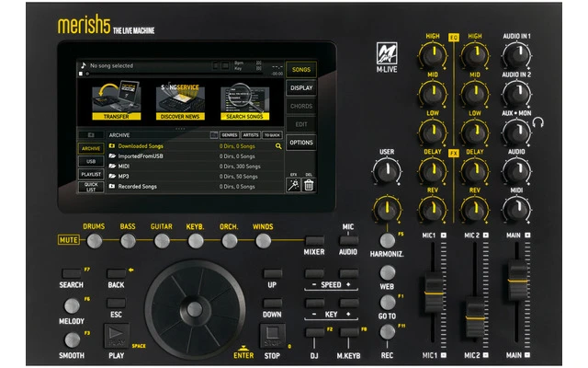Raise KEY with the plus button
The image size is (588, 368).
[x=349, y=303]
